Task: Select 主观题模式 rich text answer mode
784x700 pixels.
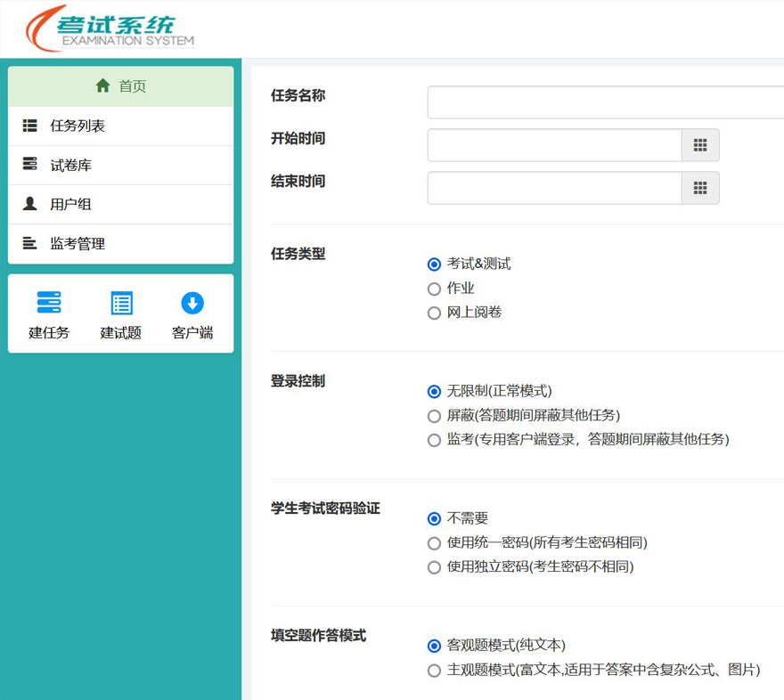Action: click(x=435, y=671)
